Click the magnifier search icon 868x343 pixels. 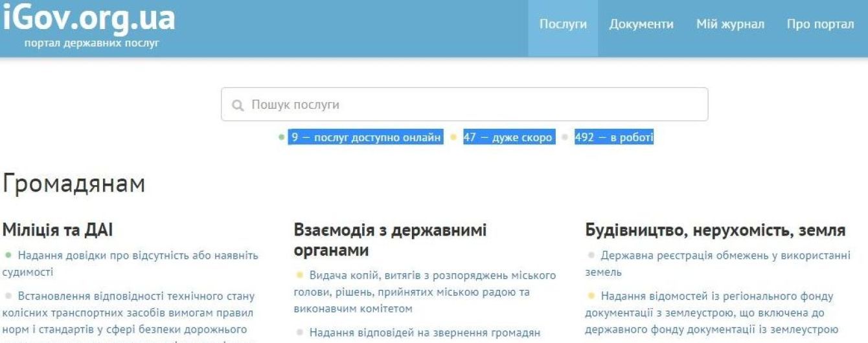pos(238,105)
